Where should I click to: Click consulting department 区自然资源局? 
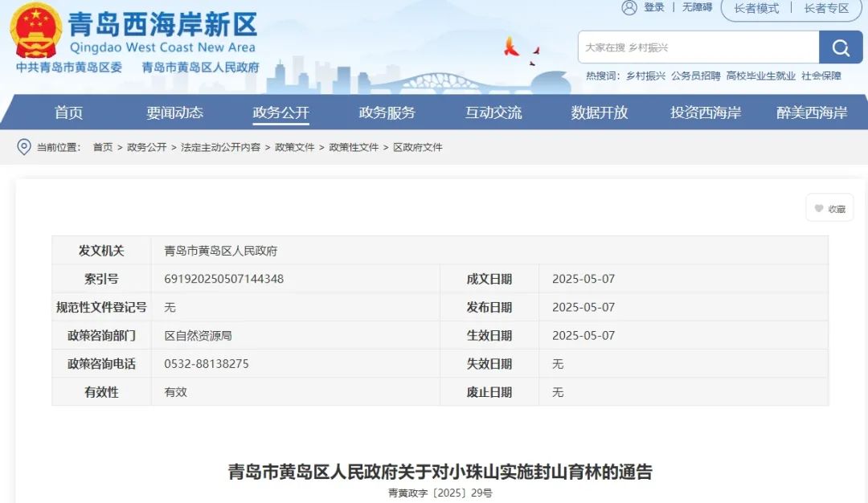[x=198, y=335]
